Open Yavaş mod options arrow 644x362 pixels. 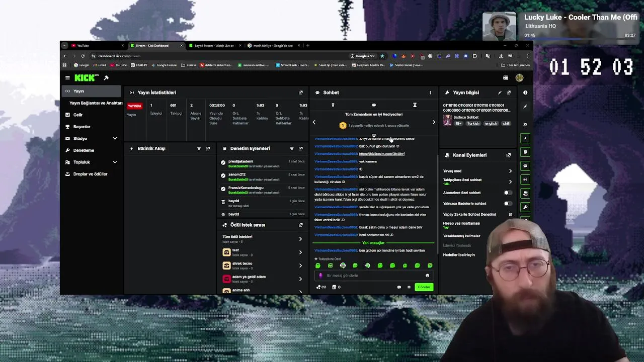tap(510, 171)
